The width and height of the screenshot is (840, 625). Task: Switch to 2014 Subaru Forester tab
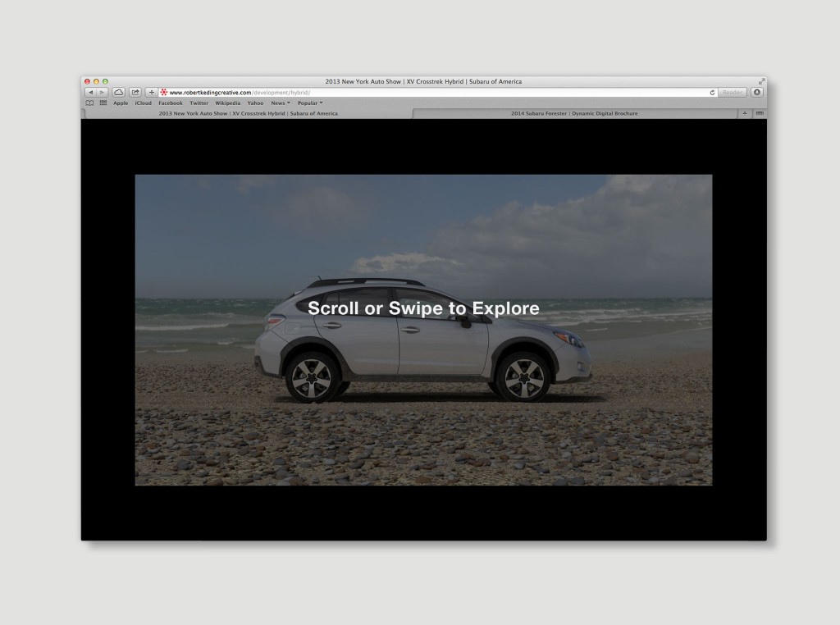(574, 113)
